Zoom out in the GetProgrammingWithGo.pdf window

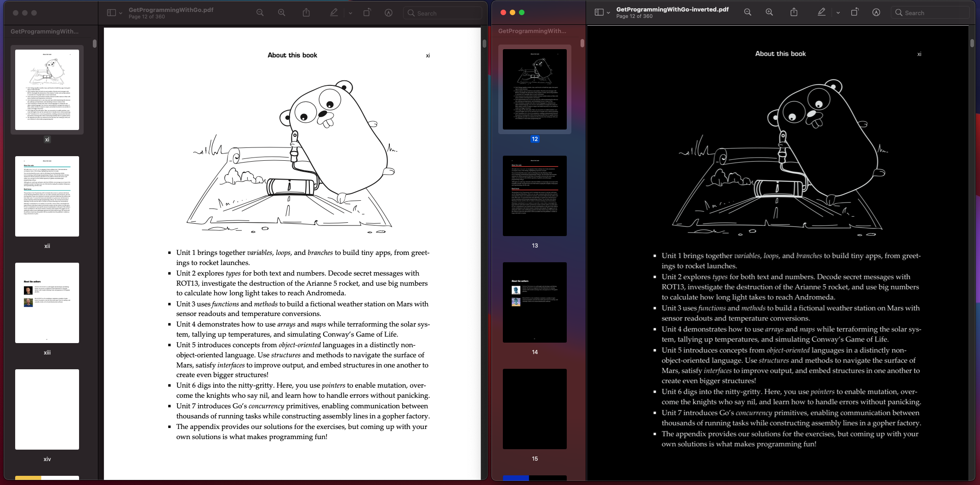[260, 13]
